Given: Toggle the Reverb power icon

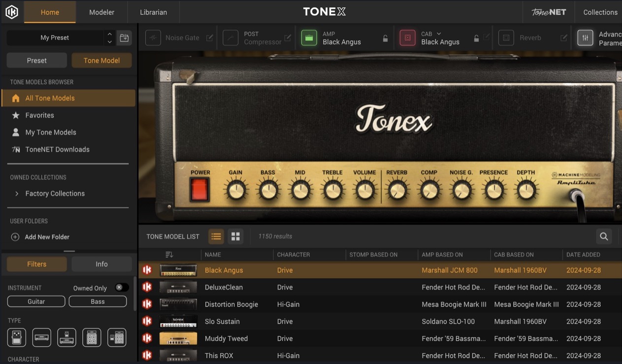Looking at the screenshot, I should (x=506, y=37).
